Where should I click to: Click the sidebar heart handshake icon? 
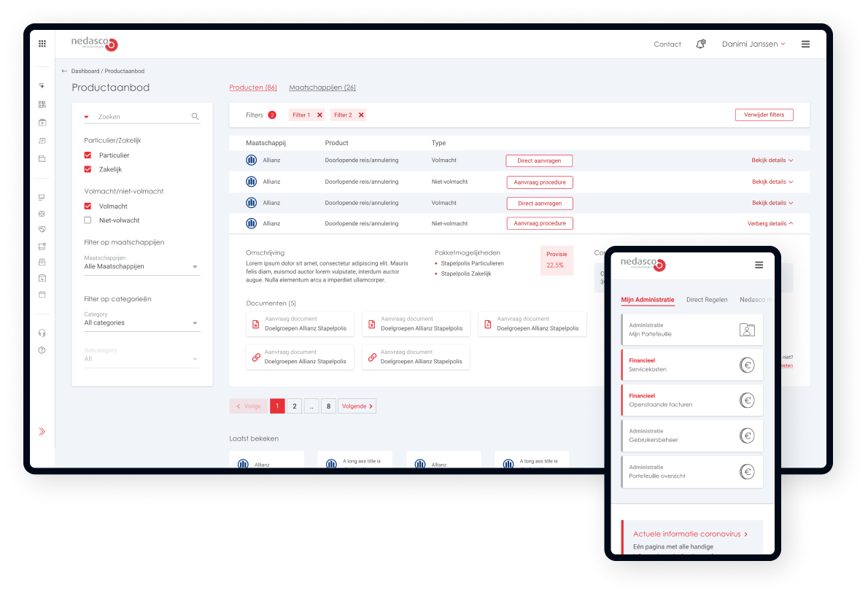point(42,229)
